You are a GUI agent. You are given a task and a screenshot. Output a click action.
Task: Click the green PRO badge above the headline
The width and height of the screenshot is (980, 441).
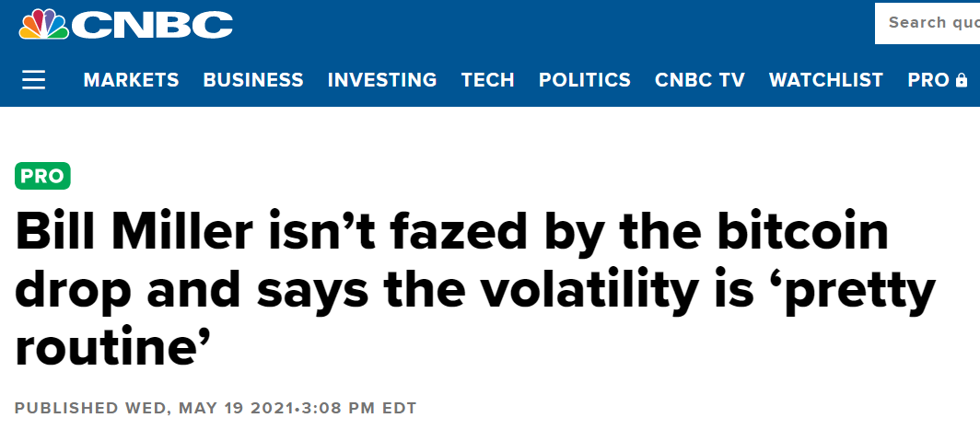click(x=42, y=176)
